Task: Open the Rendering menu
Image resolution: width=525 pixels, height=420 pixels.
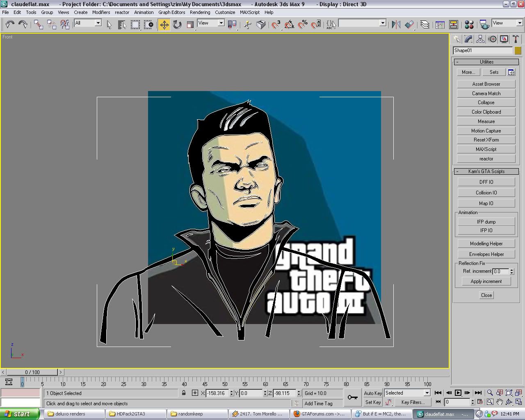Action: [200, 12]
